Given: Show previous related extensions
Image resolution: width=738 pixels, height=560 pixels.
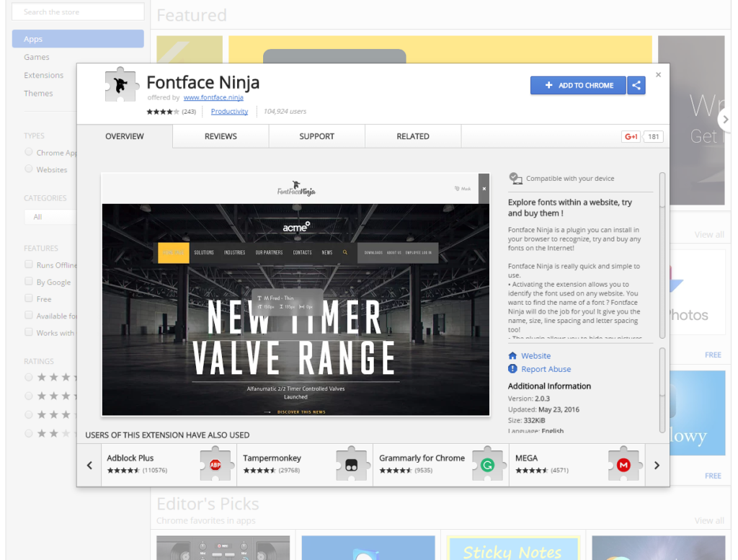Looking at the screenshot, I should pyautogui.click(x=89, y=466).
